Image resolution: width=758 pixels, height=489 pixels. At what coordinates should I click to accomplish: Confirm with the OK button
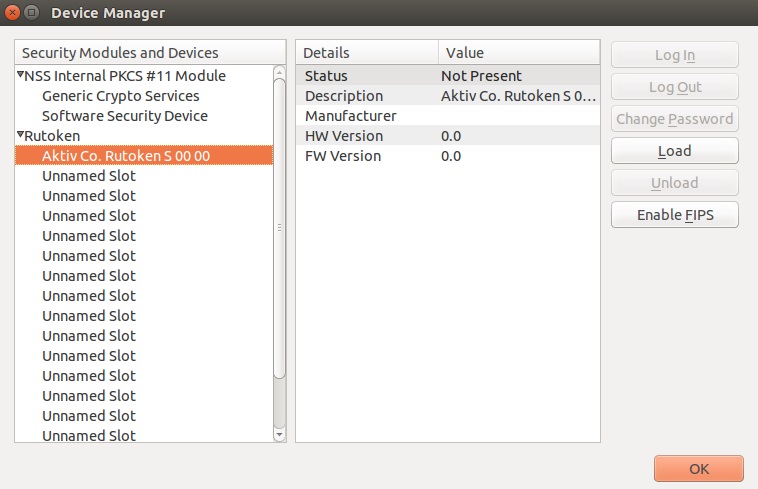[x=698, y=469]
